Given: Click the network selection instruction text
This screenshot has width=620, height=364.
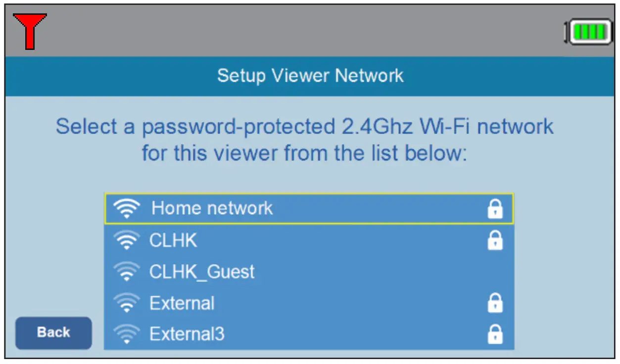Looking at the screenshot, I should click(x=307, y=139).
